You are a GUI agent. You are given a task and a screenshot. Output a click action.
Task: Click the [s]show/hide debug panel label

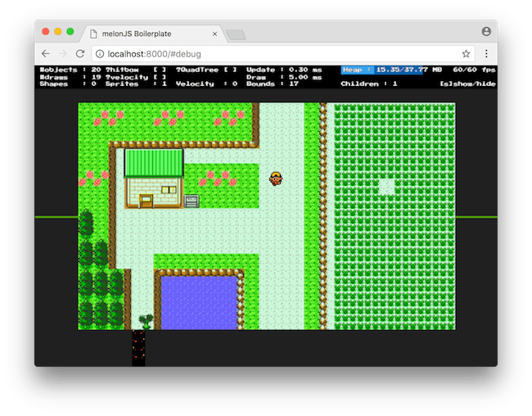coord(467,84)
